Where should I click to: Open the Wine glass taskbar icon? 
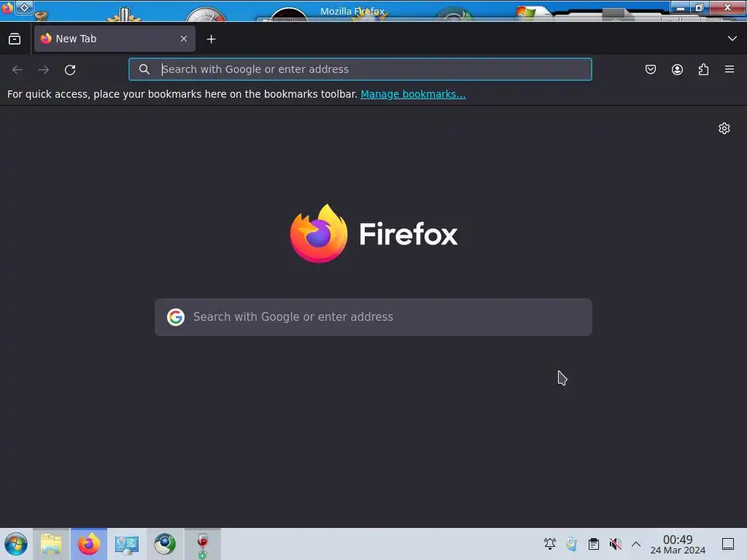tap(203, 545)
